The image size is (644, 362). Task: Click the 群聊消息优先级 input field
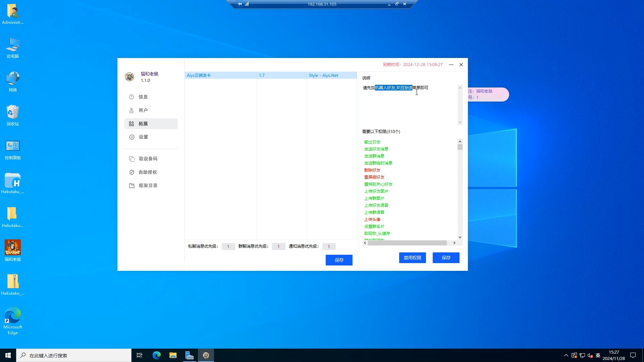point(278,247)
